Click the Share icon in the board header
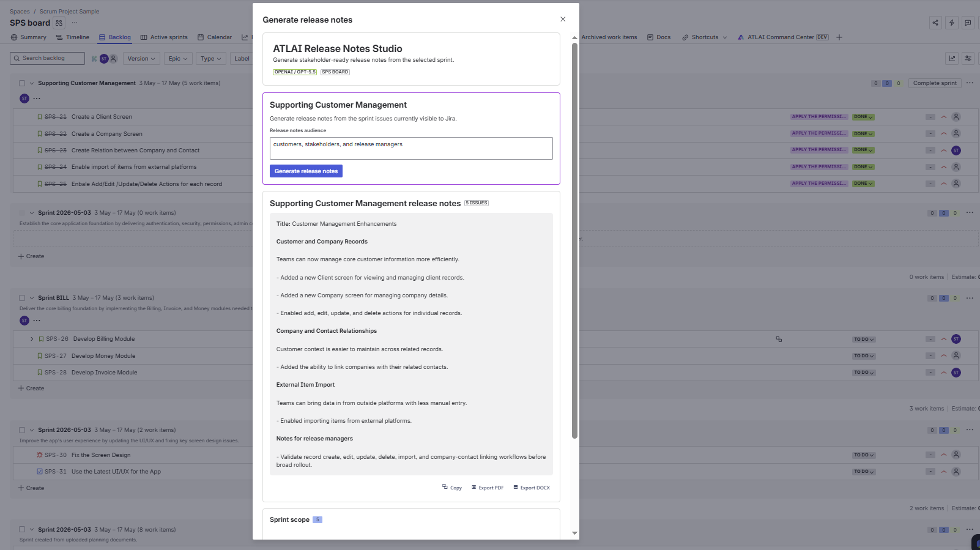980x550 pixels. (x=935, y=23)
